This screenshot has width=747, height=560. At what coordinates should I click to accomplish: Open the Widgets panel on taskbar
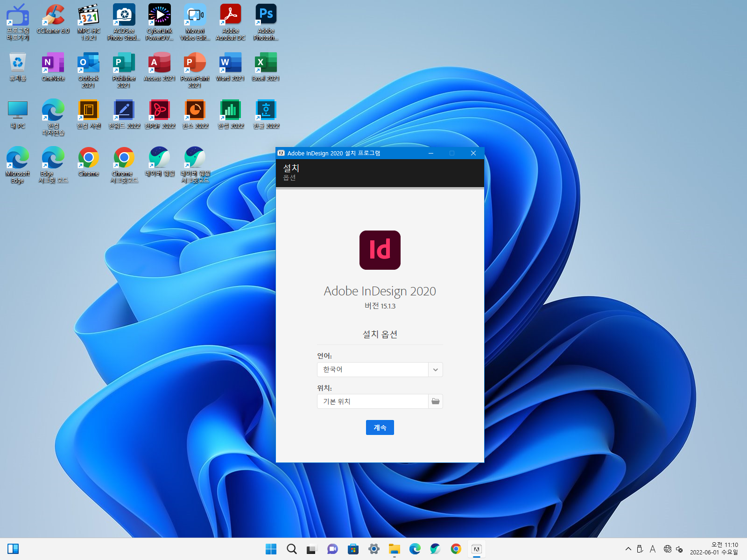pos(13,549)
